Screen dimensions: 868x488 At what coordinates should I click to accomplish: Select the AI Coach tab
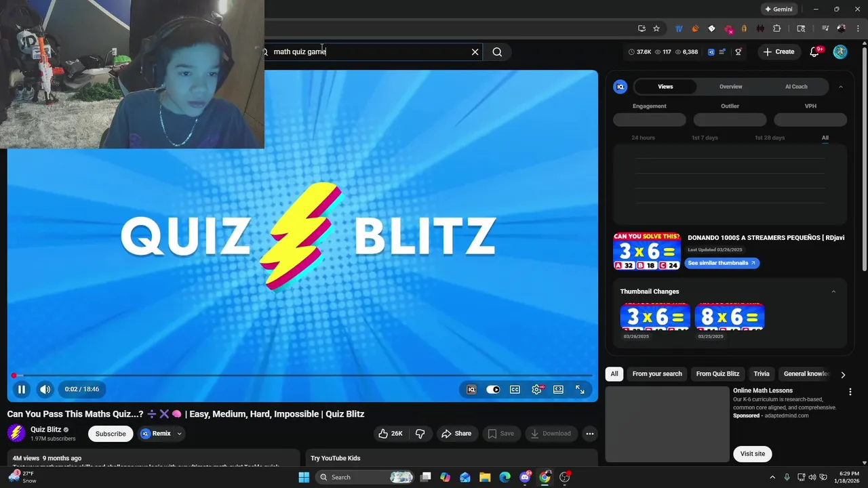click(x=796, y=87)
